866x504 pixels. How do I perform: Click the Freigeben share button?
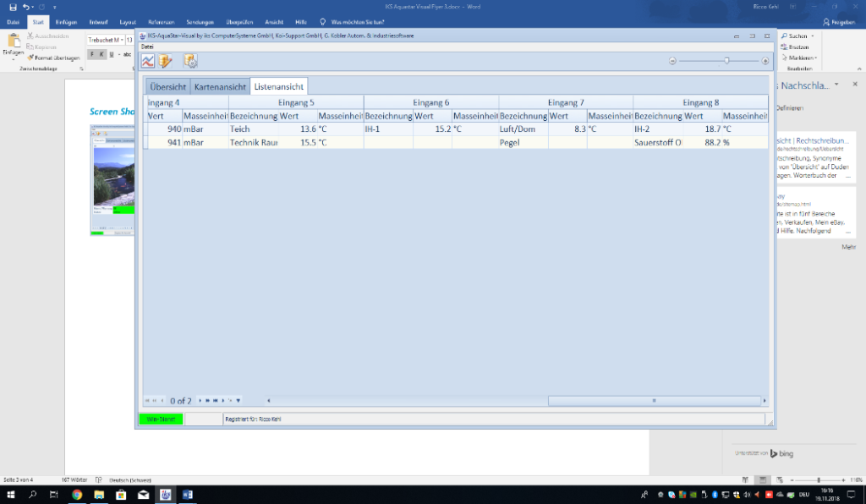pyautogui.click(x=839, y=22)
